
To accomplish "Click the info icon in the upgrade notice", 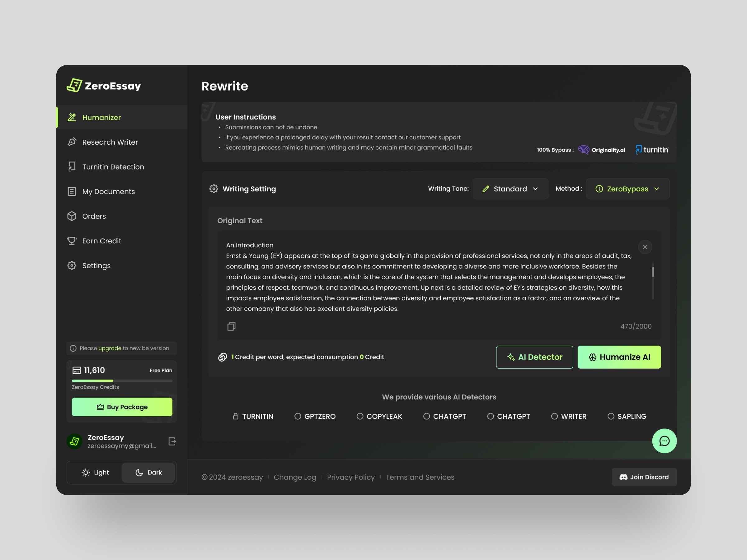I will 73,348.
